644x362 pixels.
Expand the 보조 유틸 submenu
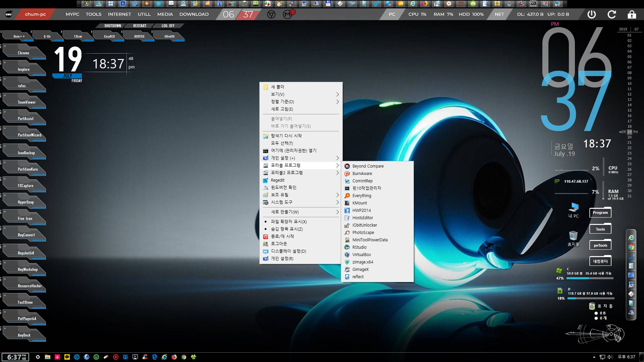click(x=301, y=195)
